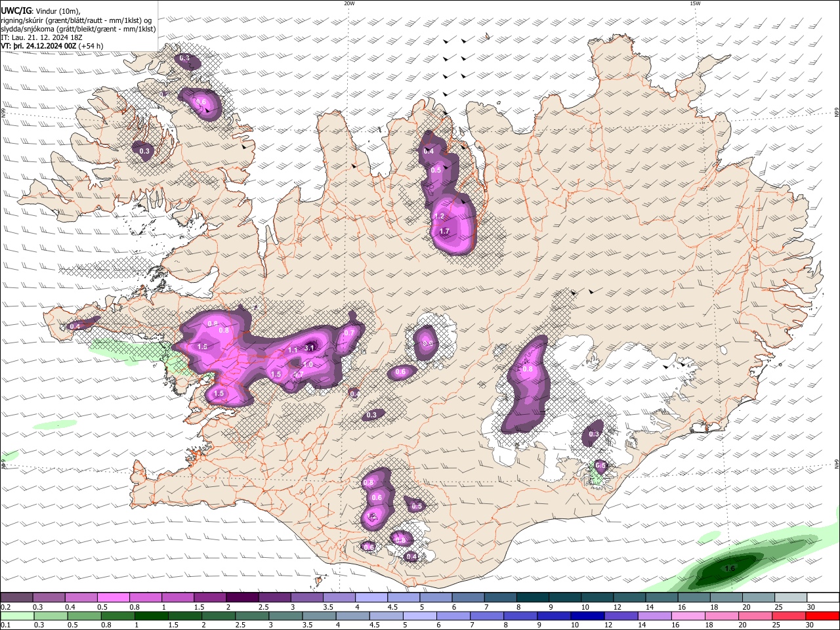
Task: Click the "IT: Lau. 21. 12. 2024 18Z" line
Action: 41,37
